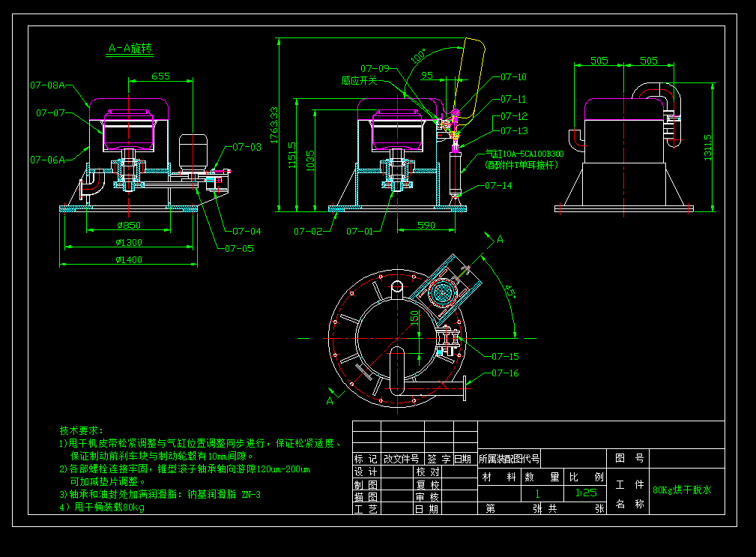
Task: Click the '数量' title block cell
Action: click(542, 477)
